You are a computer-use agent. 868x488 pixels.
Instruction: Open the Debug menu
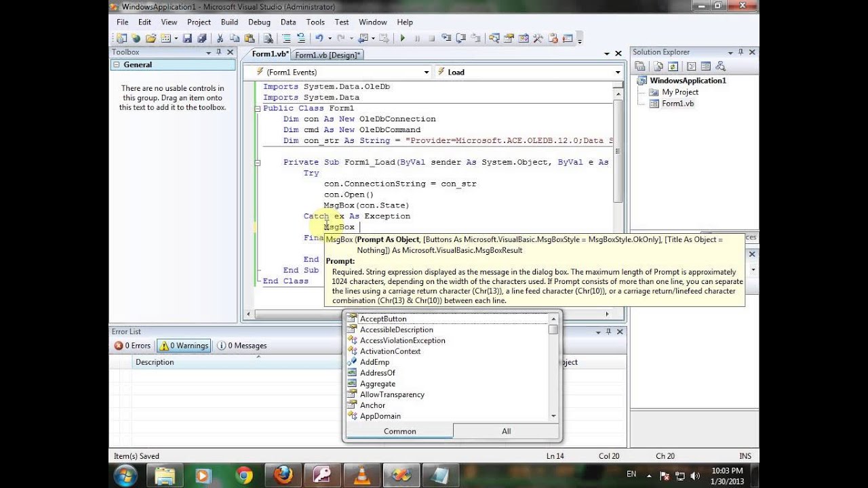click(259, 22)
